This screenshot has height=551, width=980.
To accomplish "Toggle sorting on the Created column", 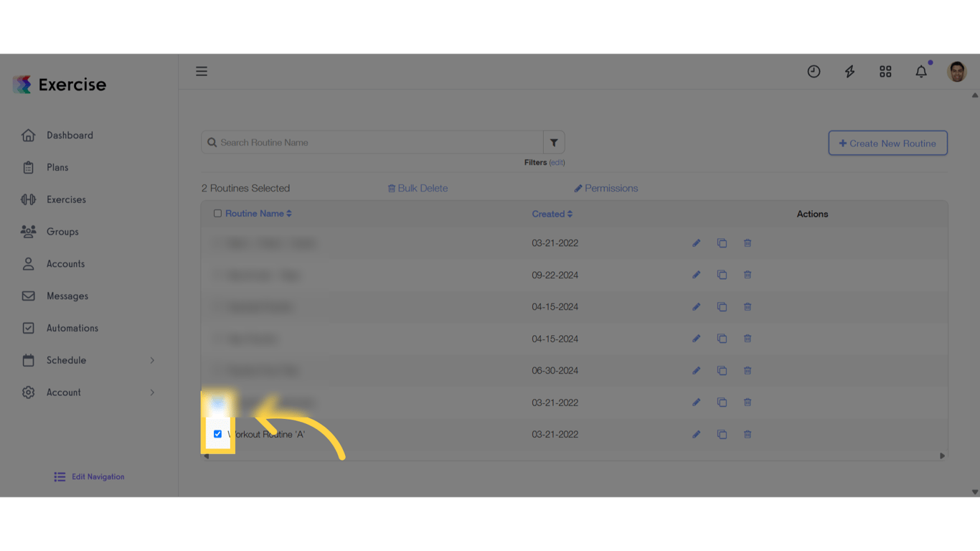I will click(x=552, y=213).
